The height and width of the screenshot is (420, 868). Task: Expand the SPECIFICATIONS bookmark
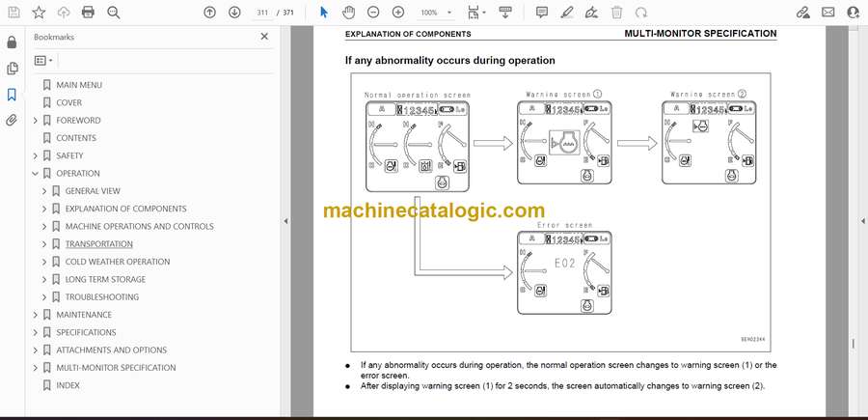click(x=36, y=332)
